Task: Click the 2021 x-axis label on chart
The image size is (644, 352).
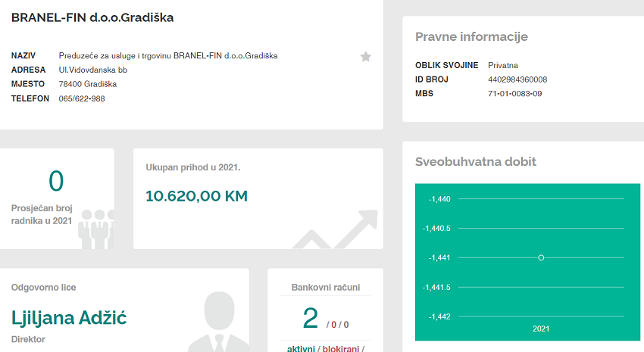Action: coord(541,329)
